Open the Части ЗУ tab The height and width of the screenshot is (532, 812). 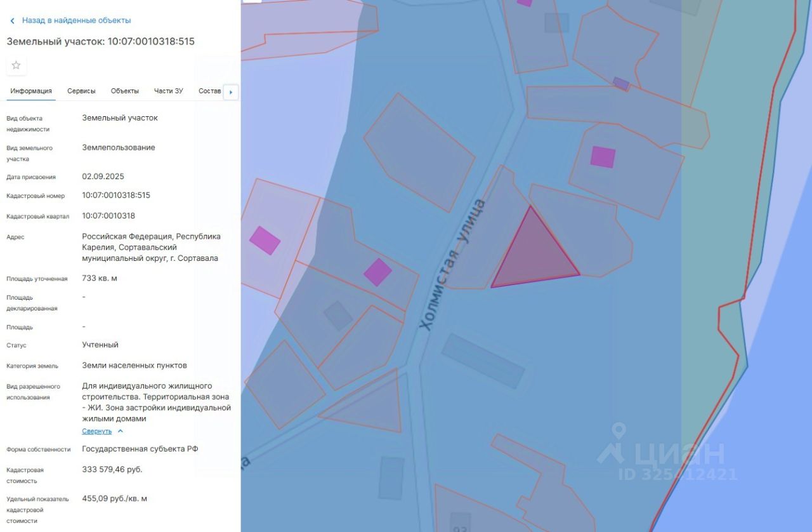tap(168, 91)
